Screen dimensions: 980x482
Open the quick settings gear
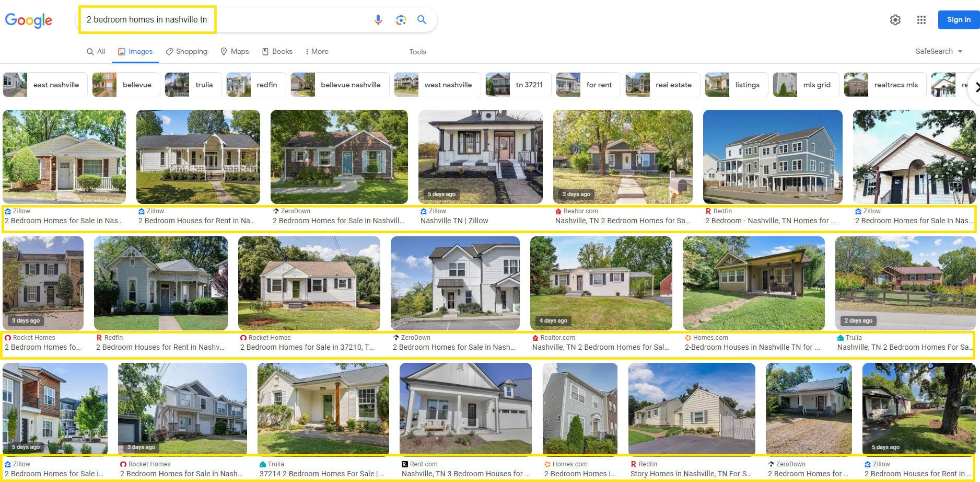coord(895,20)
